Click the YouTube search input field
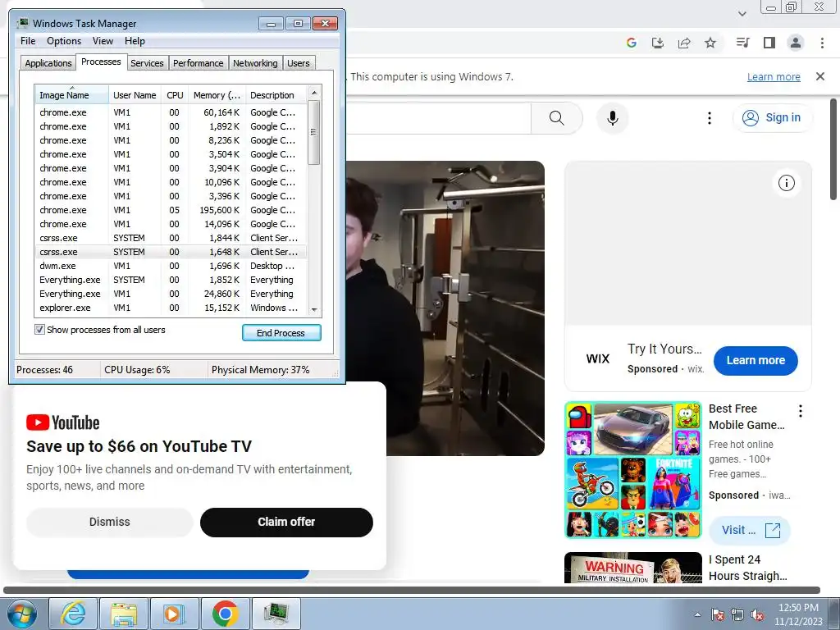Viewport: 840px width, 630px height. coord(438,118)
